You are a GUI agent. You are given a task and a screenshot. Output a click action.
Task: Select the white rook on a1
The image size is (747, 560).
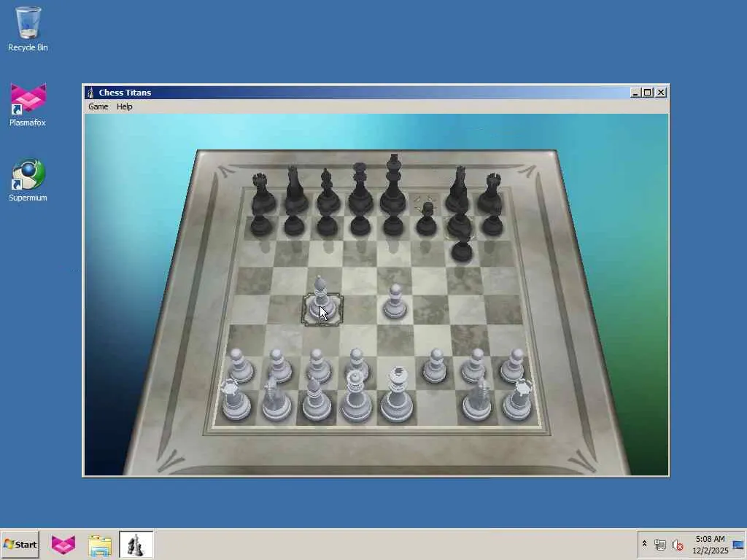click(235, 400)
